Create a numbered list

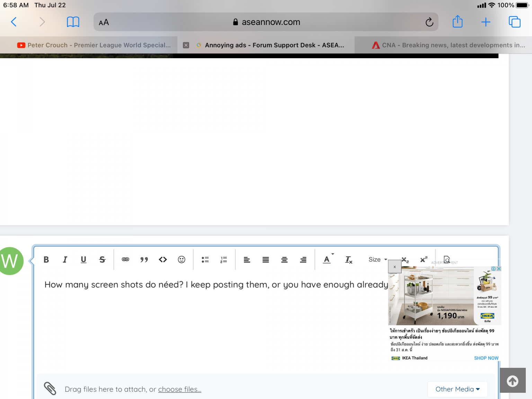[x=223, y=259]
